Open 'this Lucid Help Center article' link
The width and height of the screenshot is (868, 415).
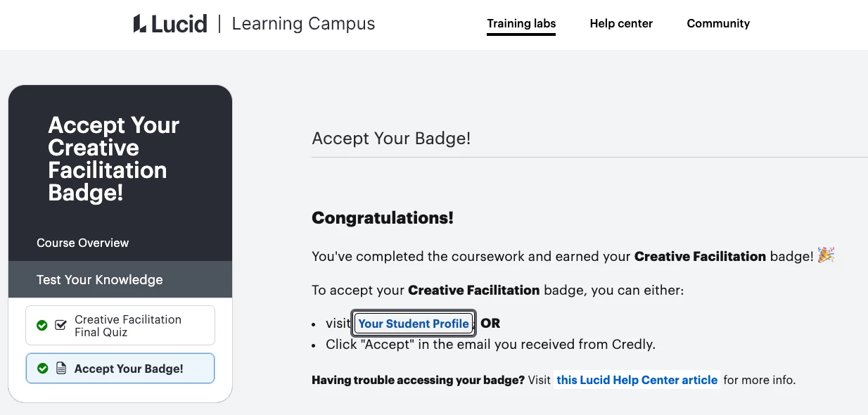(637, 380)
